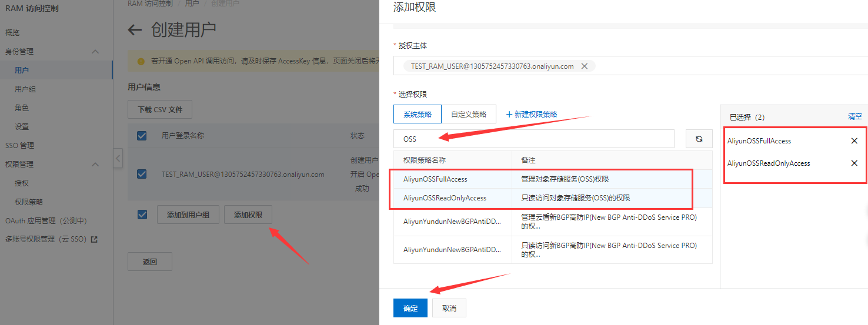The width and height of the screenshot is (868, 325).
Task: Collapse the 身份管理 menu section
Action: (x=96, y=52)
